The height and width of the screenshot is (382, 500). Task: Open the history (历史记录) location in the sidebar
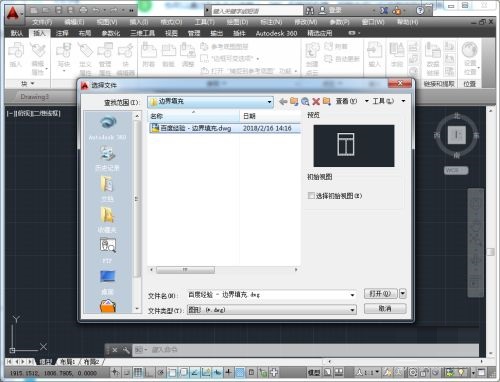point(107,158)
